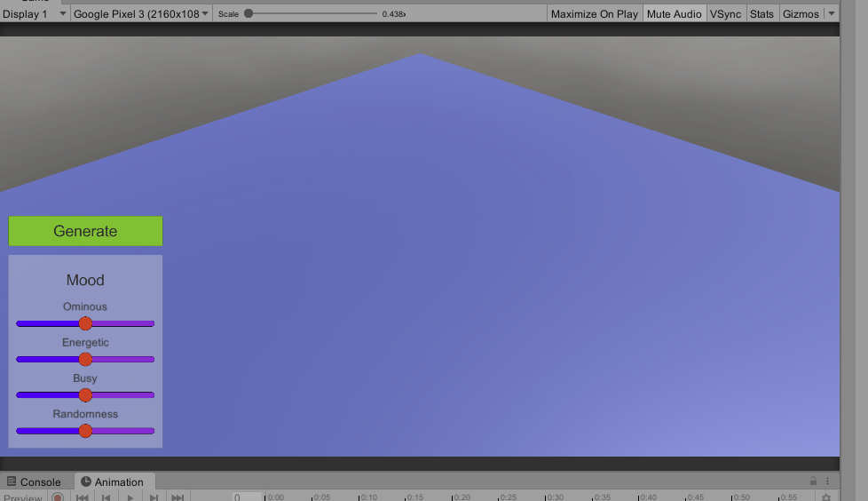Open the Google Pixel 3 resolution dropdown
This screenshot has width=868, height=501.
(141, 14)
